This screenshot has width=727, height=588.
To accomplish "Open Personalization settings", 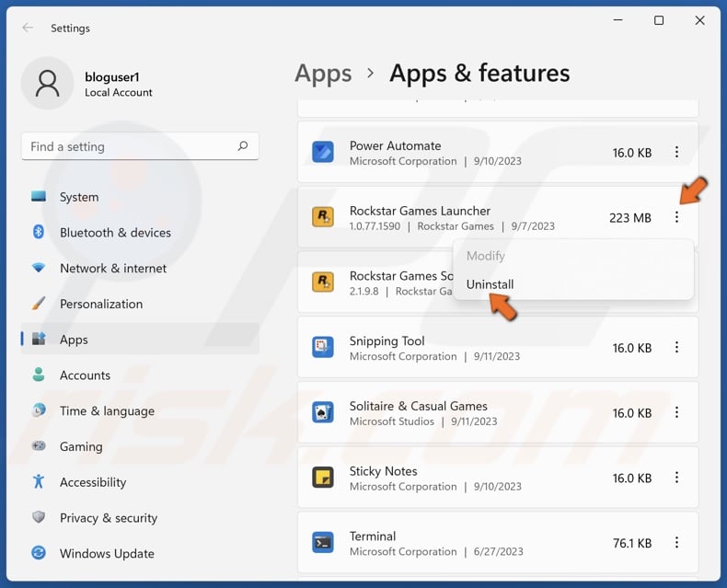I will click(140, 305).
